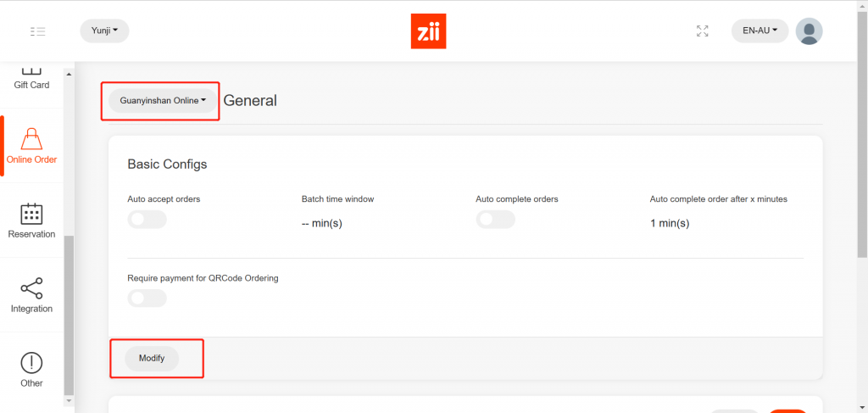Click the sidebar scrollbar down arrow
Viewport: 868px width, 413px height.
tap(70, 400)
